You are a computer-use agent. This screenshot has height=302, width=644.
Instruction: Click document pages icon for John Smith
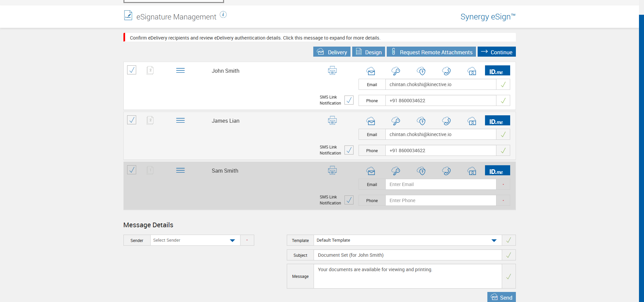[150, 70]
